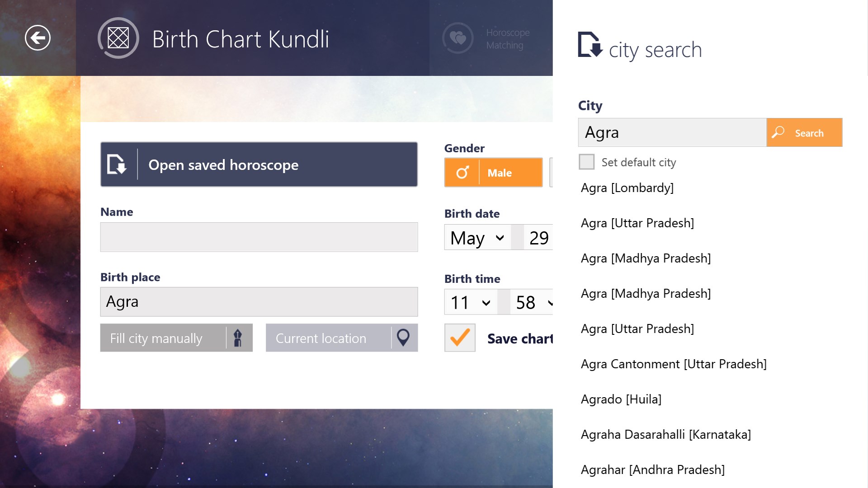The image size is (868, 488).
Task: Enable the Set default city checkbox
Action: coord(586,162)
